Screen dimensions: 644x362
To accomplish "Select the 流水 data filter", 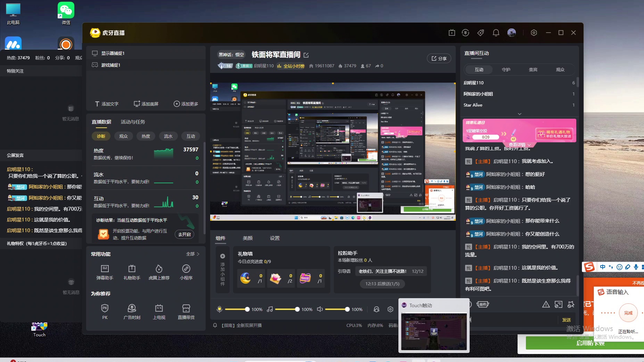I will coord(168,136).
